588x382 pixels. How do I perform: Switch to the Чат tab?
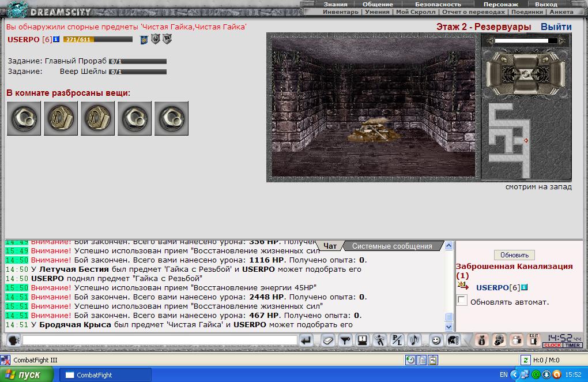[x=330, y=246]
